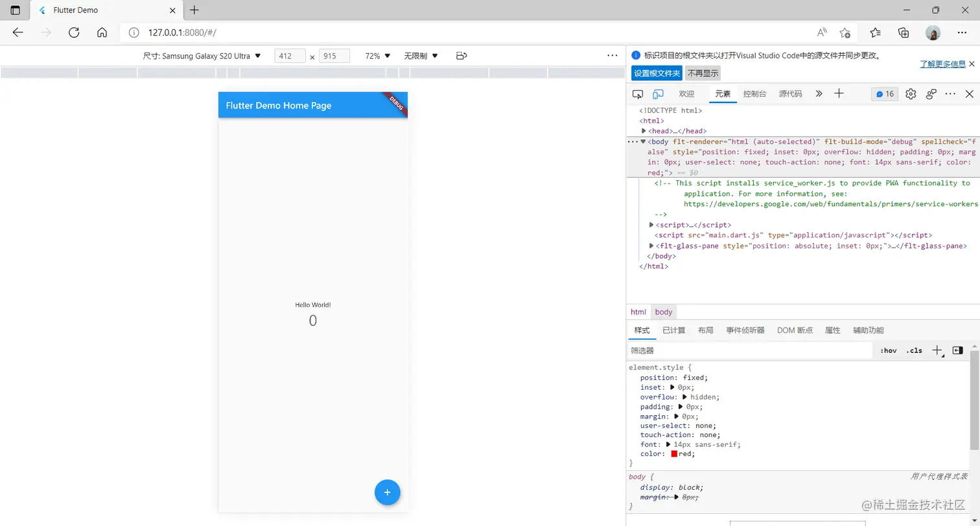The height and width of the screenshot is (526, 980).
Task: Click the 不再显示 button
Action: pyautogui.click(x=703, y=73)
